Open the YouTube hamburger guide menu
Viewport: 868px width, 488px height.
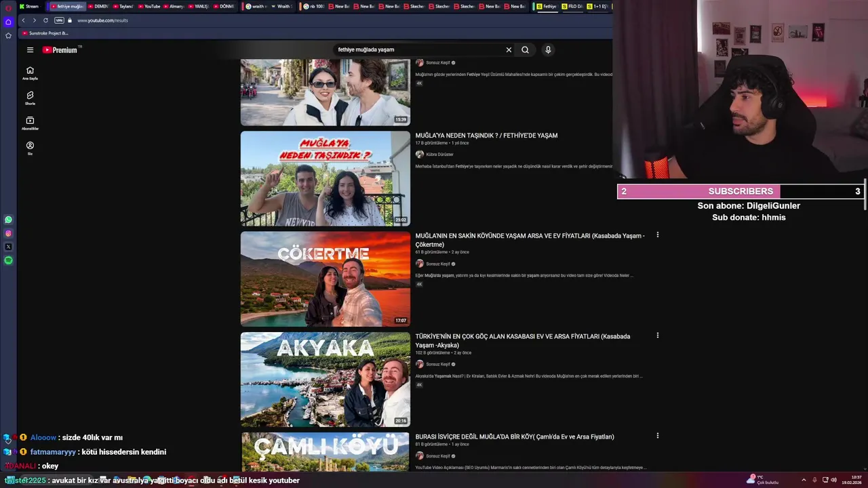(30, 49)
